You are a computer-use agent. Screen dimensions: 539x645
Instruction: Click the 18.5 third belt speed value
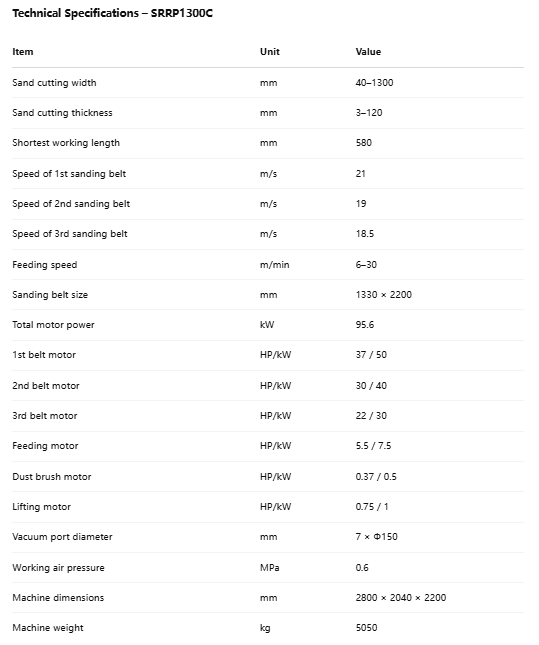[365, 234]
